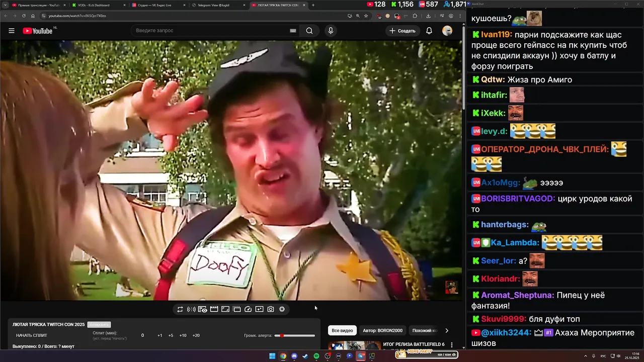Open Steam from the taskbar
This screenshot has width=644, height=362.
(305, 356)
